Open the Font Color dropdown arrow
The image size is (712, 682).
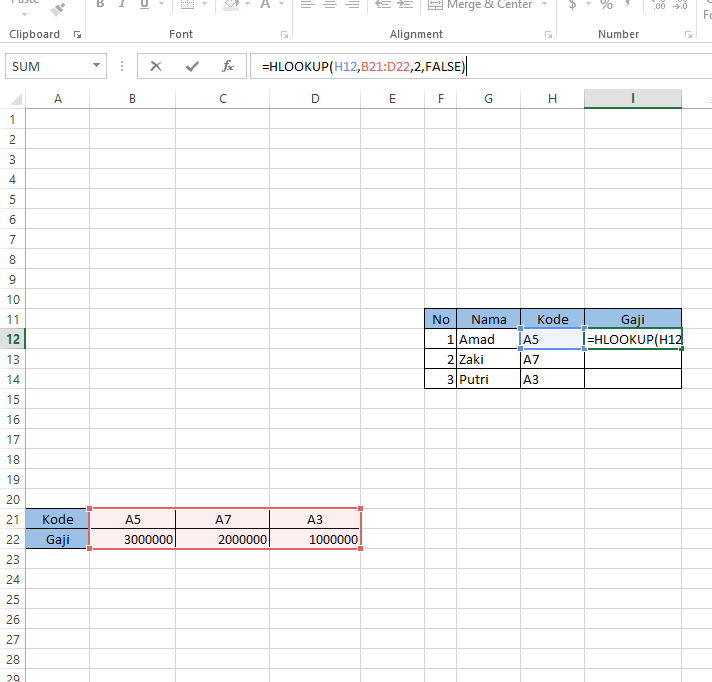point(282,4)
